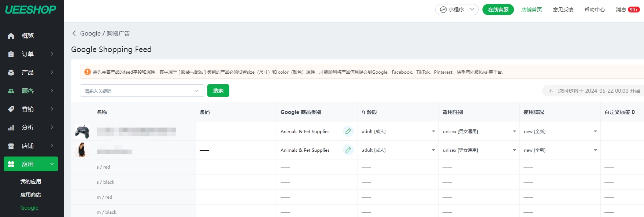
Task: Click the 自定义标签 0 column header
Action: [x=619, y=112]
